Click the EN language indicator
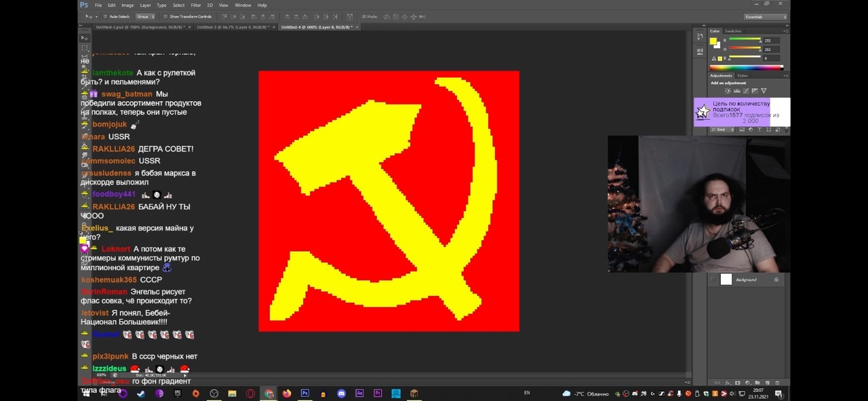 point(527,393)
